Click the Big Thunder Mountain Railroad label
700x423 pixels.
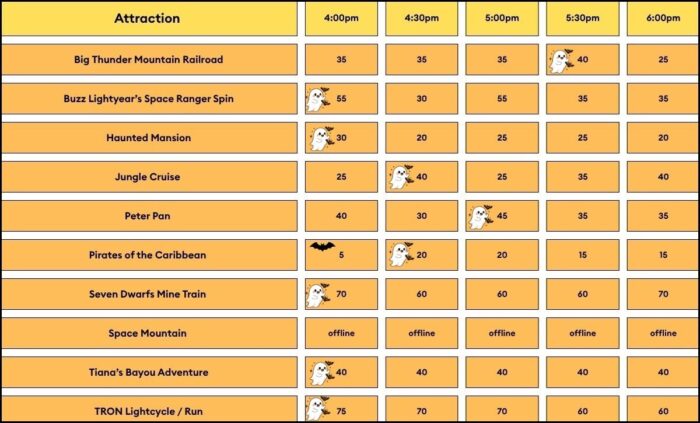149,59
